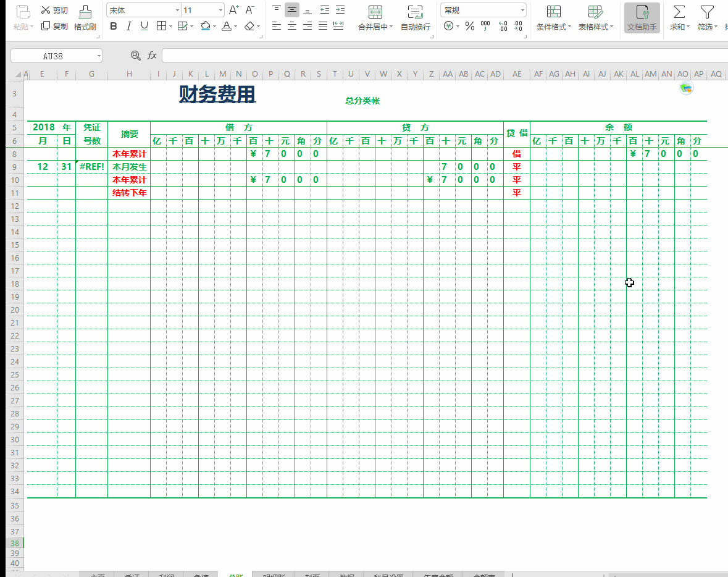This screenshot has height=577, width=728.
Task: Cut the selection with 剪切
Action: tap(54, 11)
